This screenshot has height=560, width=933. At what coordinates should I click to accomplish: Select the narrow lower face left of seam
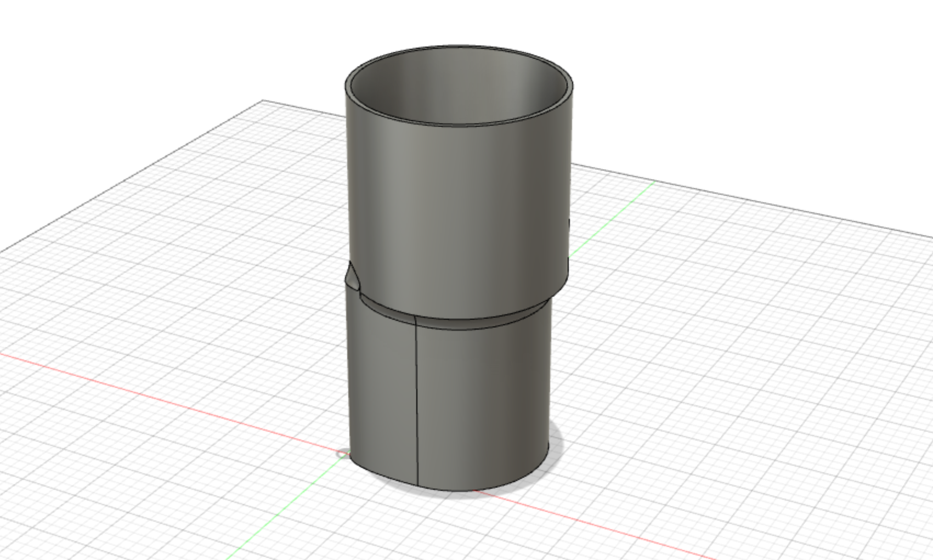(382, 384)
